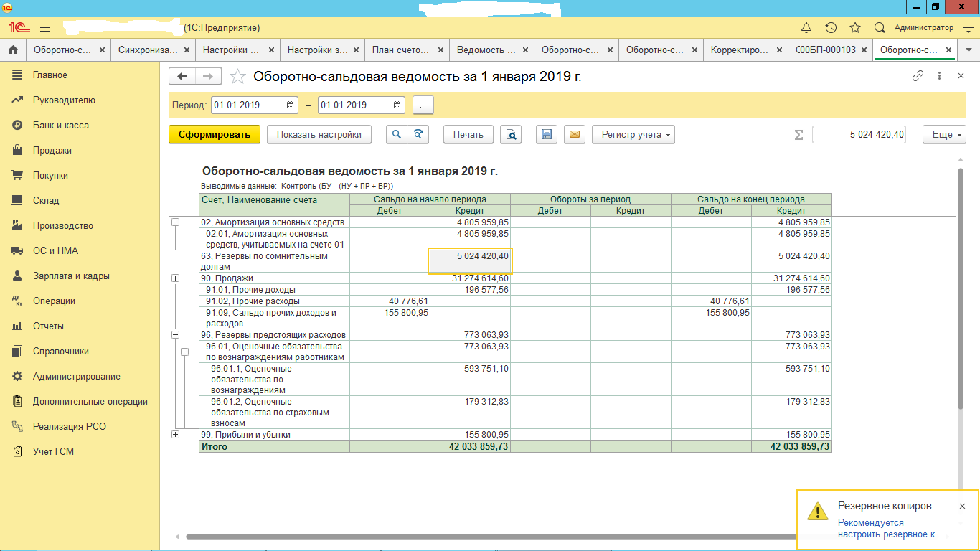The image size is (980, 551).
Task: Switch to Синхрониза... tab
Action: point(153,50)
